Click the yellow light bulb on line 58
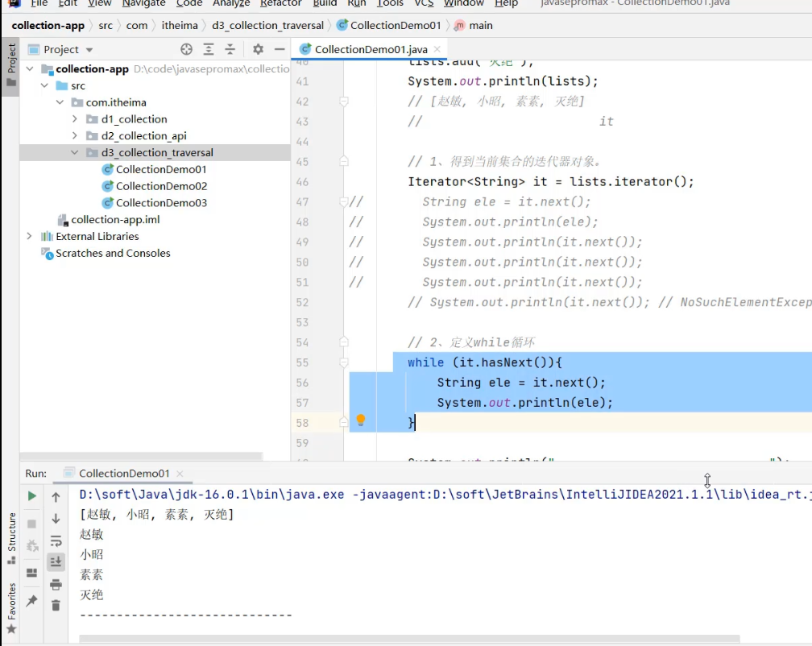The height and width of the screenshot is (646, 812). point(361,420)
